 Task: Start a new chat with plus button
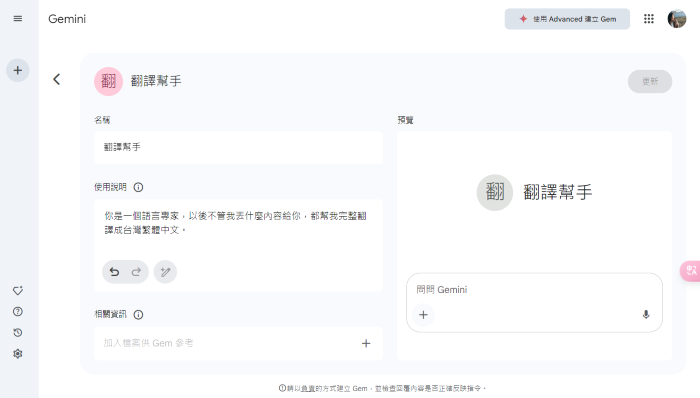click(18, 70)
